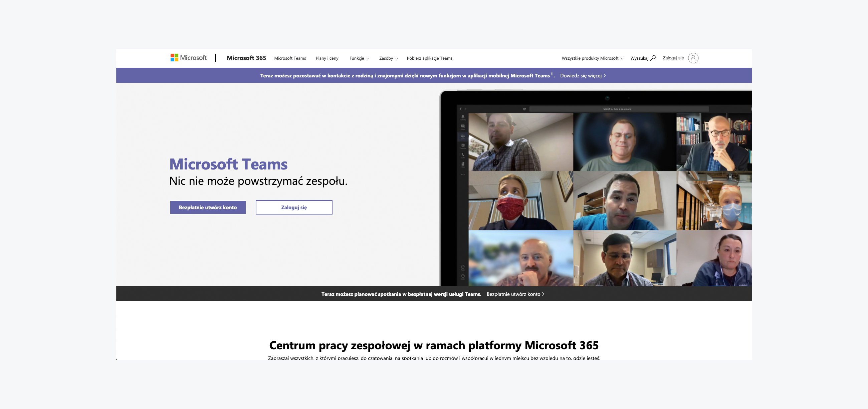Image resolution: width=868 pixels, height=409 pixels.
Task: Click video tile of woman wearing earphones
Action: pyautogui.click(x=714, y=258)
